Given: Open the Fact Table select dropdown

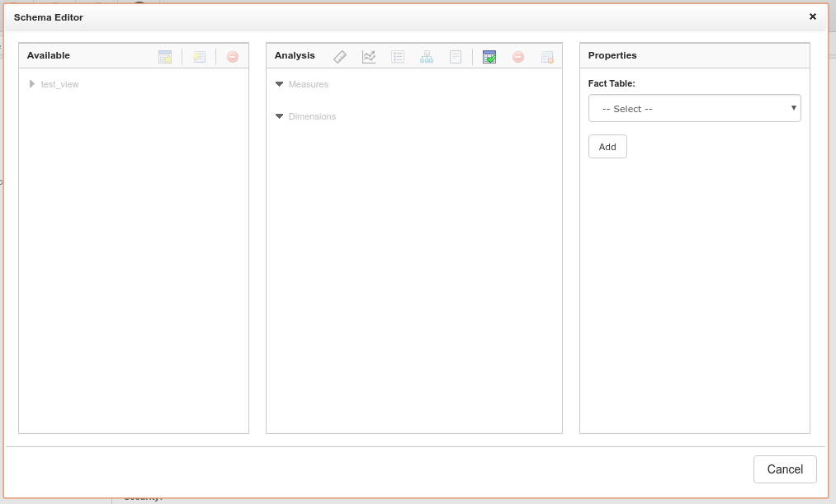Looking at the screenshot, I should pyautogui.click(x=694, y=109).
